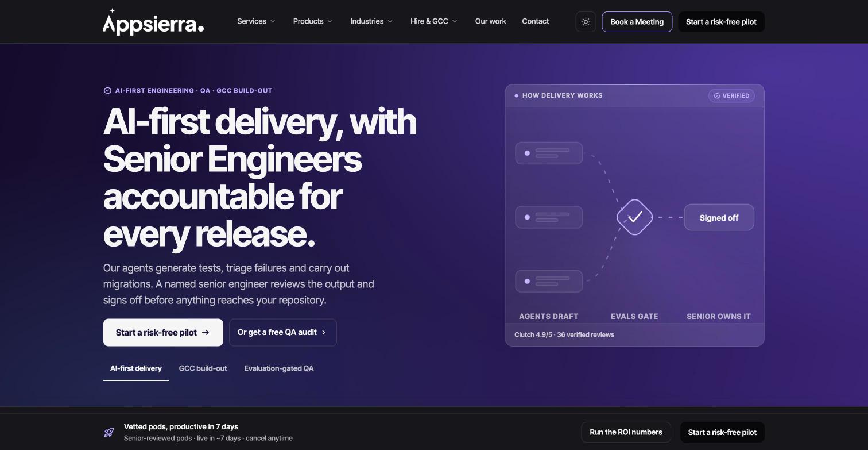The height and width of the screenshot is (450, 868).
Task: Click the checkmark diamond evals gate icon
Action: pos(634,217)
